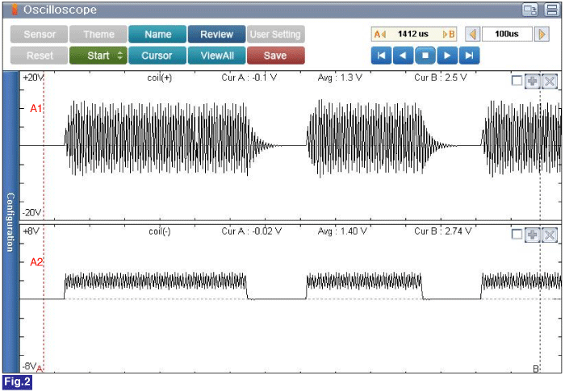Click the Oscilloscope app icon in title bar

[15, 10]
